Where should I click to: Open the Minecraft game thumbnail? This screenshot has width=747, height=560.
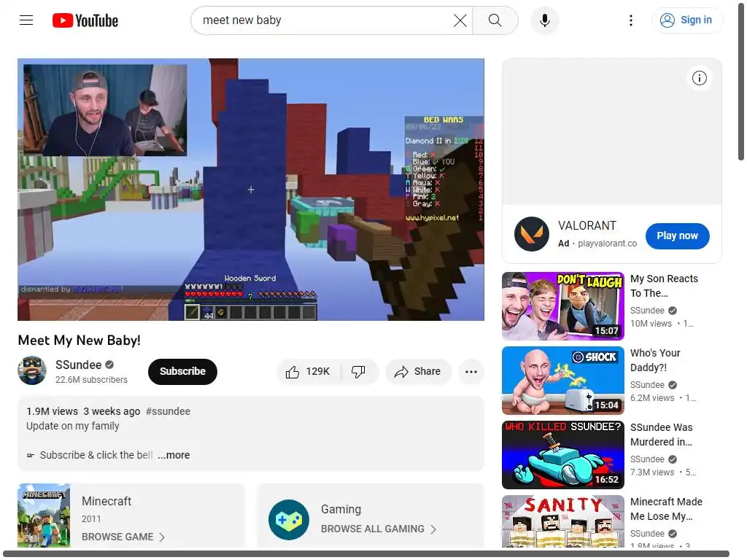pos(44,516)
